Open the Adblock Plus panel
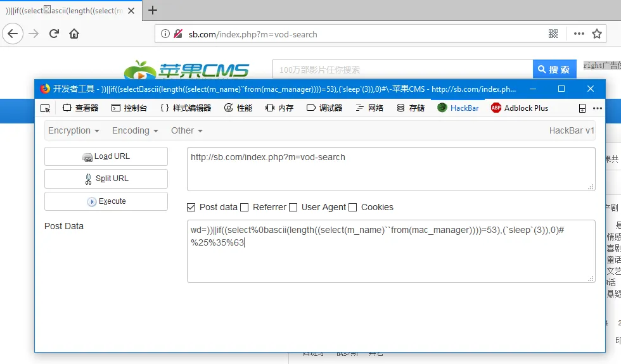 [x=520, y=108]
